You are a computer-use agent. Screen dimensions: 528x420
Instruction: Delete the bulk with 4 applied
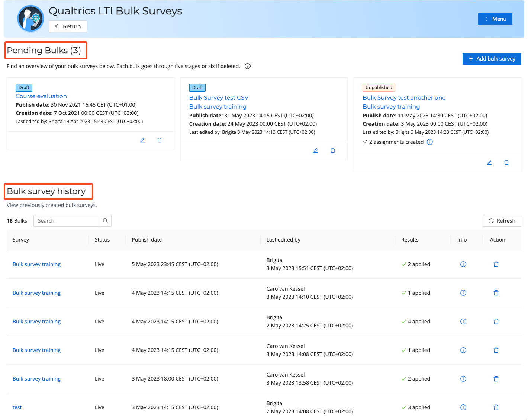[x=496, y=322]
